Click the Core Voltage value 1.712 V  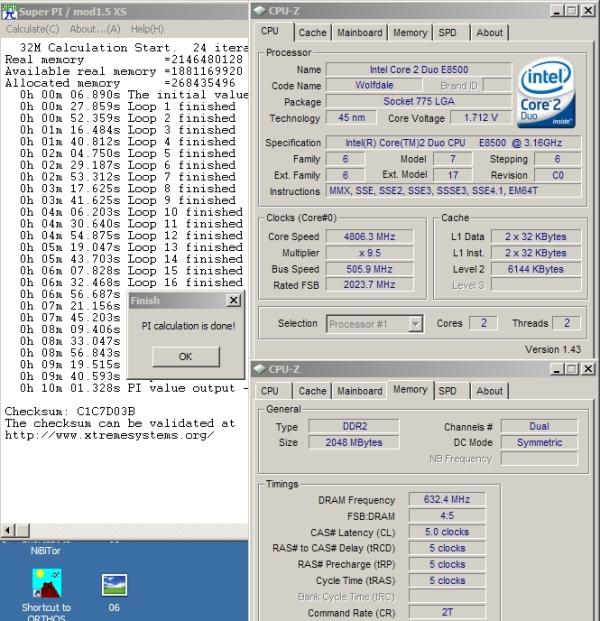[x=481, y=118]
